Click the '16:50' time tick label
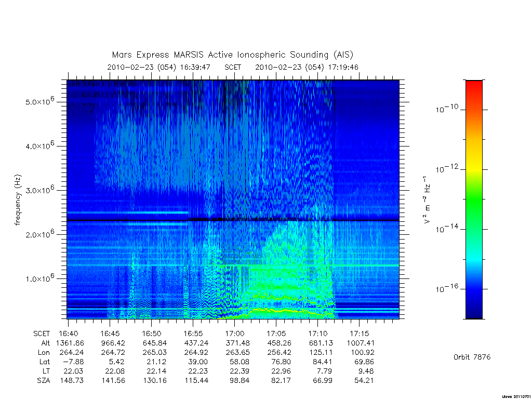Screen dimensions: 532x399 [x=151, y=334]
